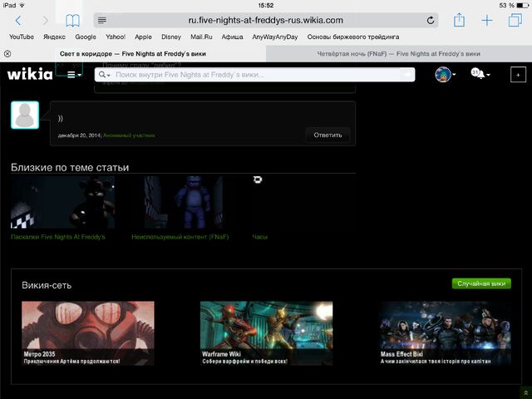
Task: Open Неиспользуемый контент (FNaF) link
Action: point(180,237)
